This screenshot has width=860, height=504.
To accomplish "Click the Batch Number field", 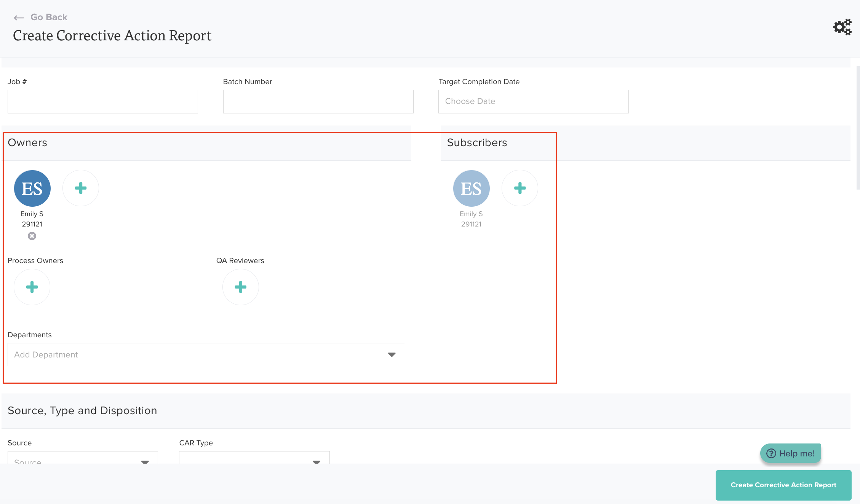I will pos(318,102).
